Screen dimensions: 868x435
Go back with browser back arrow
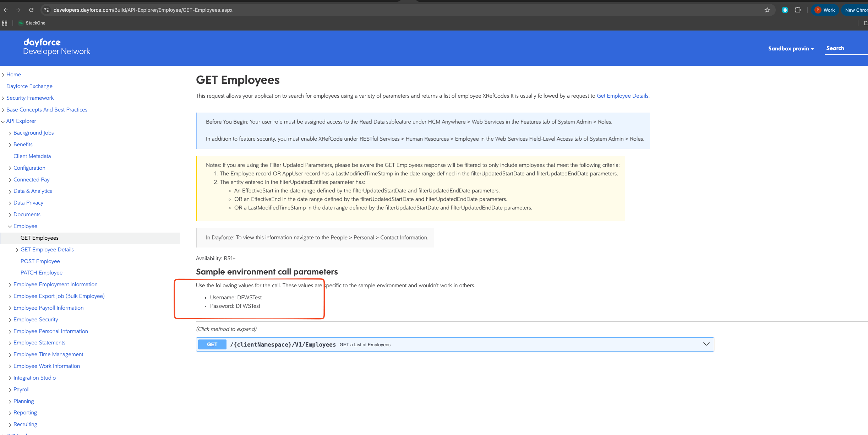pos(6,10)
